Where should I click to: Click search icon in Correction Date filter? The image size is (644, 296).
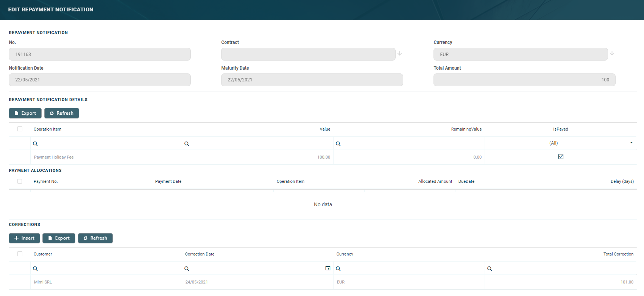click(187, 269)
